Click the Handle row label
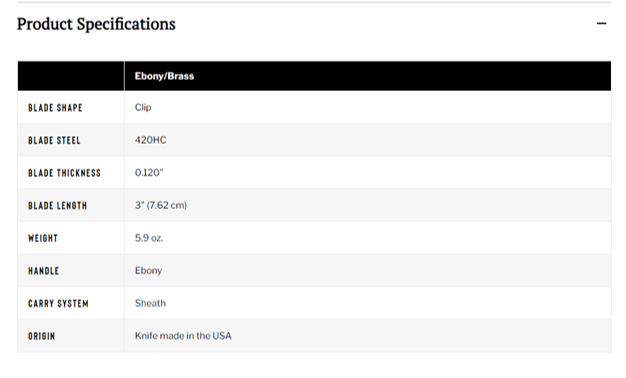Screen dimensions: 626x378 tap(44, 271)
